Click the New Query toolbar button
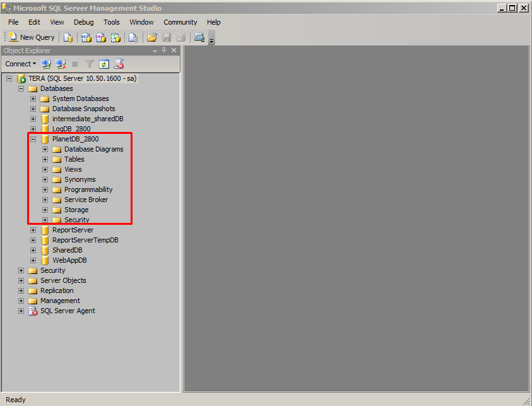The height and width of the screenshot is (406, 532). [32, 37]
